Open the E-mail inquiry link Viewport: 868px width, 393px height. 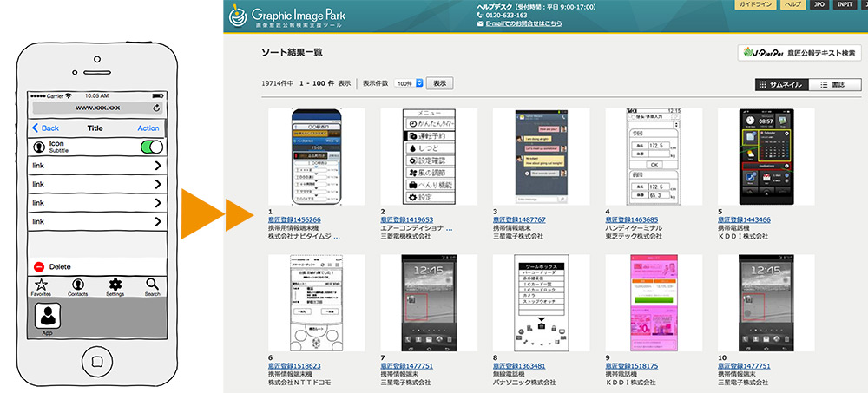pos(523,23)
